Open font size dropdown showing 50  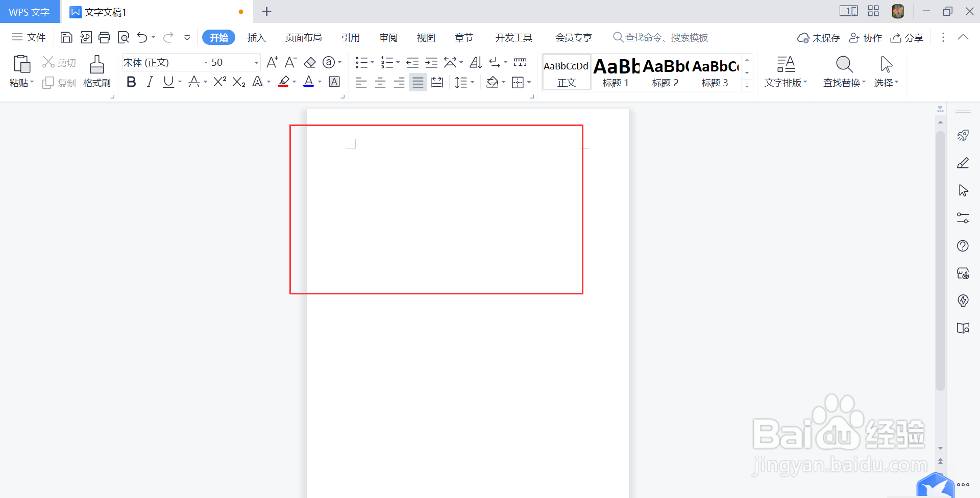(x=256, y=63)
